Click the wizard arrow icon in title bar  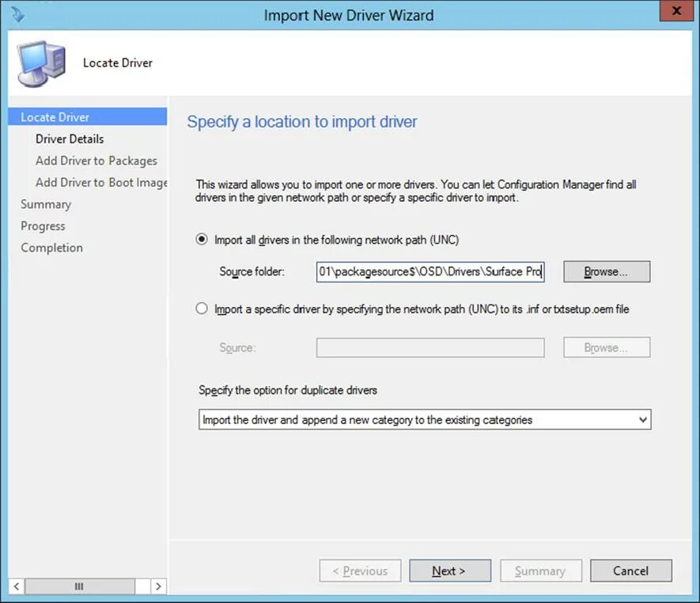(18, 13)
